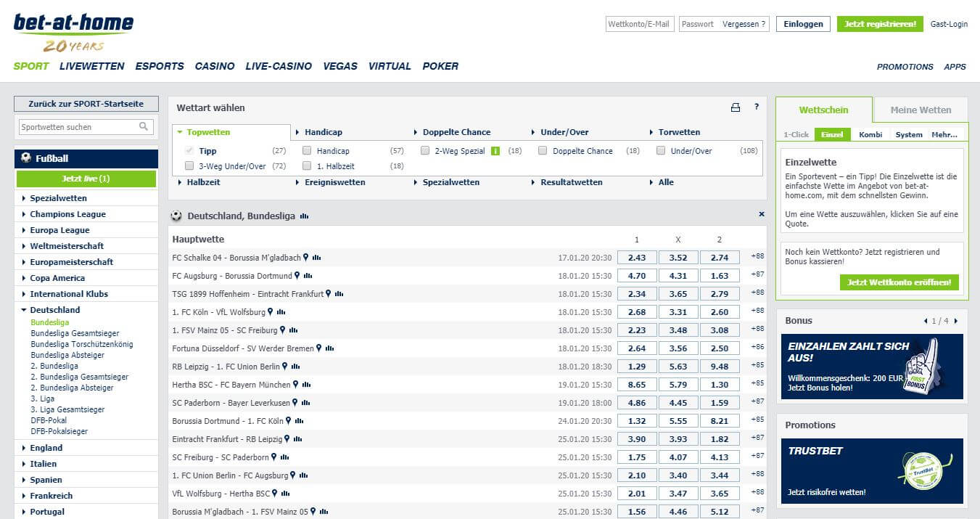
Task: Open statistics bars for Borussia Dortmund - 1. FC Köln
Action: click(x=299, y=421)
